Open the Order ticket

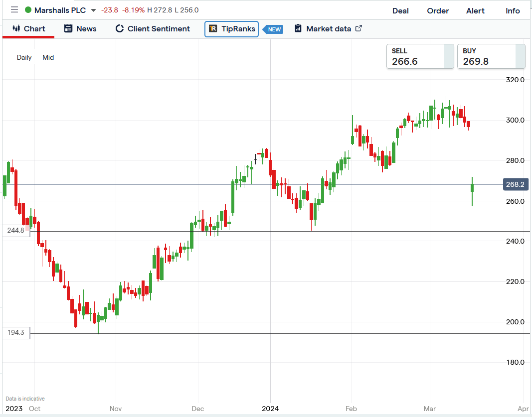(x=438, y=11)
